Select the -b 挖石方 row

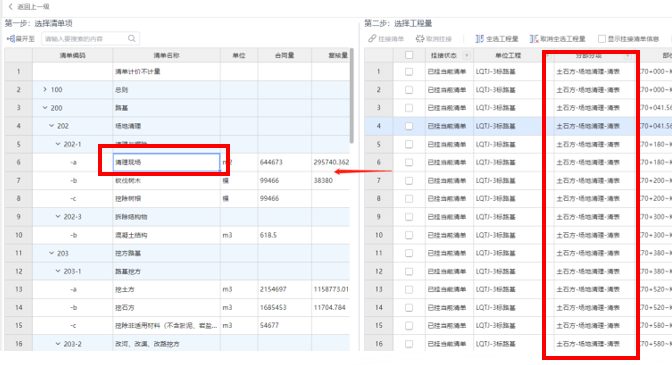177,307
